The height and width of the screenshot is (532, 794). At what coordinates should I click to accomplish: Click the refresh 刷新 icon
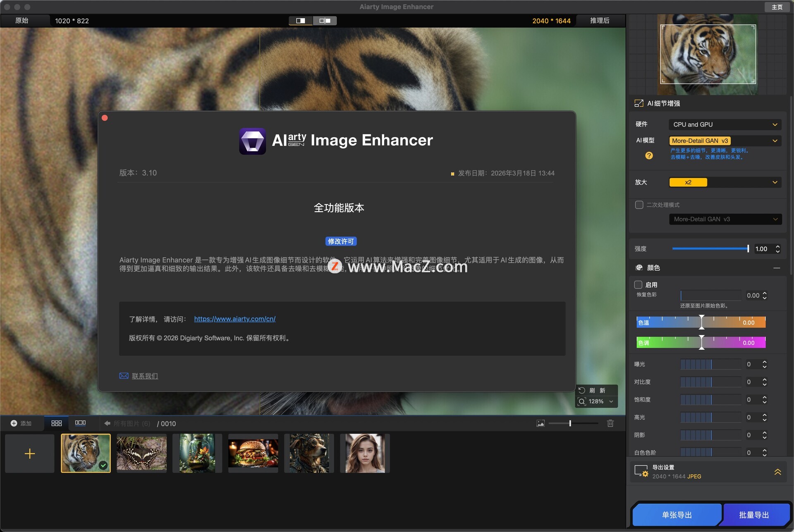coord(582,390)
